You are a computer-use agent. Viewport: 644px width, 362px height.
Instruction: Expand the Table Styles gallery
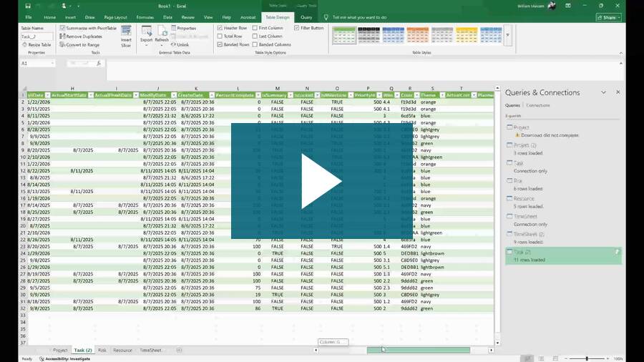point(507,36)
